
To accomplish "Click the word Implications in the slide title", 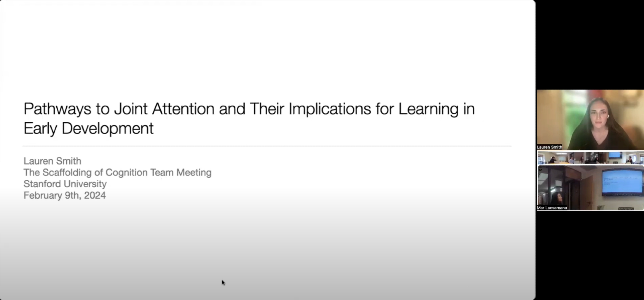I will coord(329,109).
